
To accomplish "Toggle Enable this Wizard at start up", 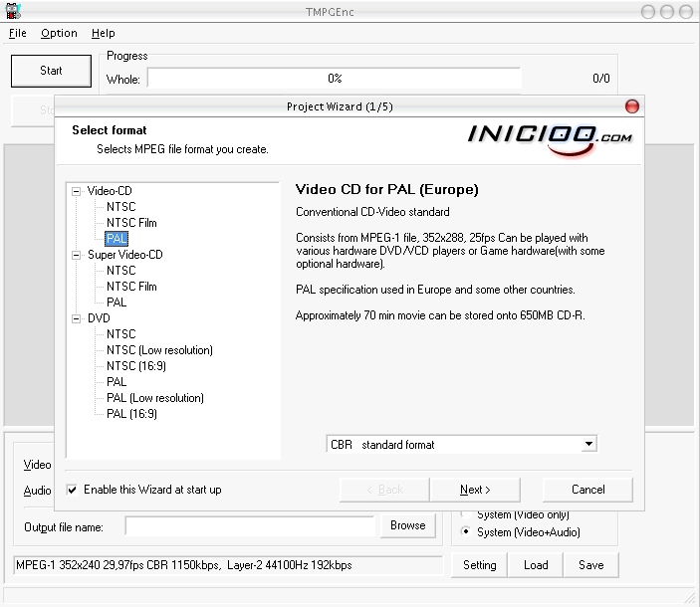I will pyautogui.click(x=72, y=490).
